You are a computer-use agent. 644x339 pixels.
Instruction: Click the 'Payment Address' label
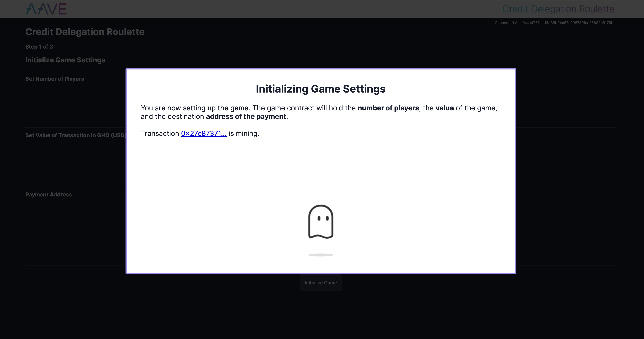click(x=48, y=194)
